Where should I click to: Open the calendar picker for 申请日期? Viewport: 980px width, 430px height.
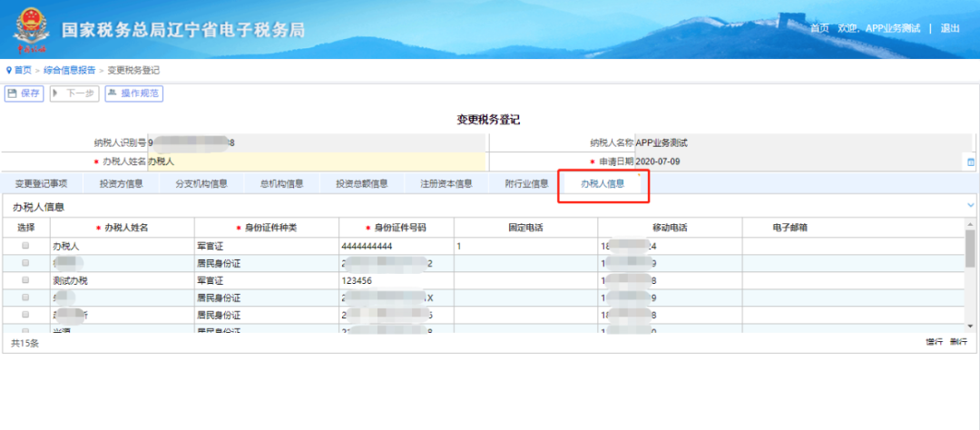coord(971,161)
